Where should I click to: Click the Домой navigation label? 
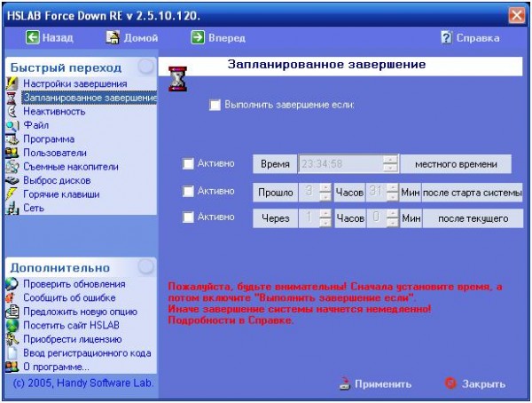141,37
